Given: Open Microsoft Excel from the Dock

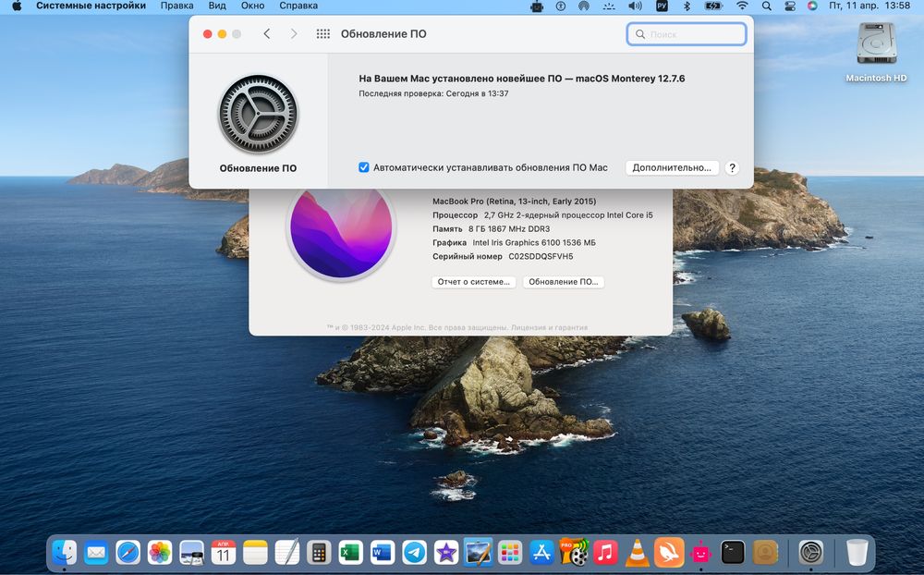Looking at the screenshot, I should point(350,553).
